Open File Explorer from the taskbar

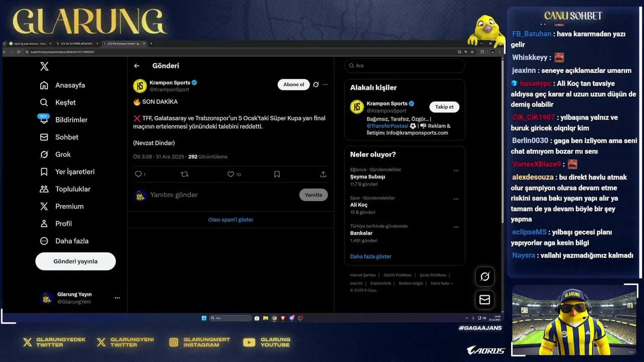[266, 318]
